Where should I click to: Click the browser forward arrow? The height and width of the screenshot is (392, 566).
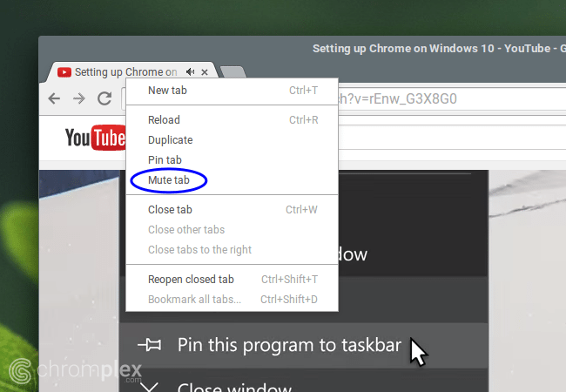click(x=79, y=98)
